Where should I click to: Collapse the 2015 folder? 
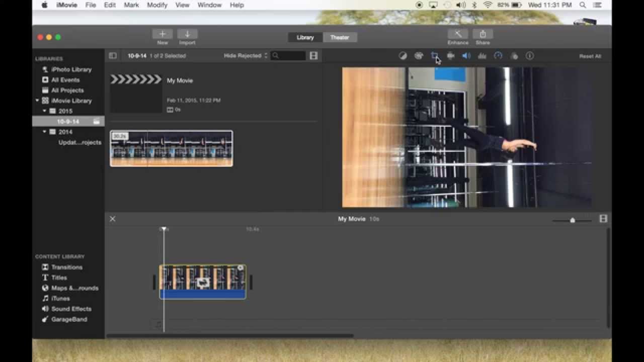pyautogui.click(x=44, y=111)
